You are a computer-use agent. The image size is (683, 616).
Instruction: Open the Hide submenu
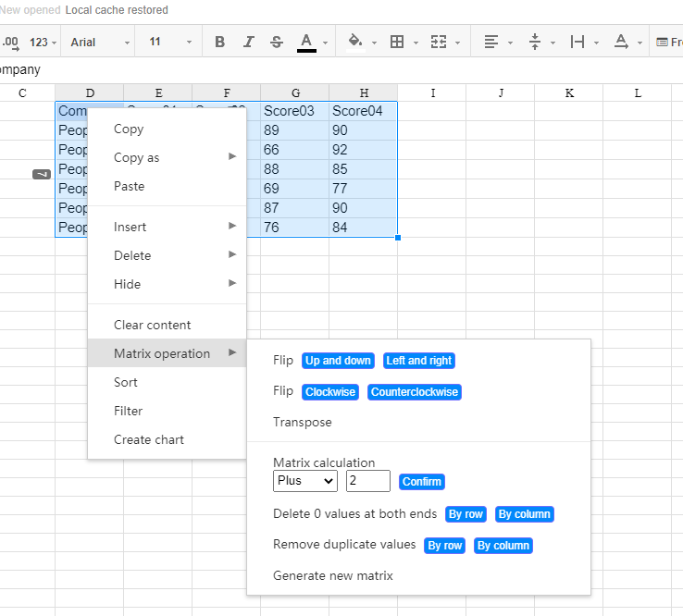167,284
